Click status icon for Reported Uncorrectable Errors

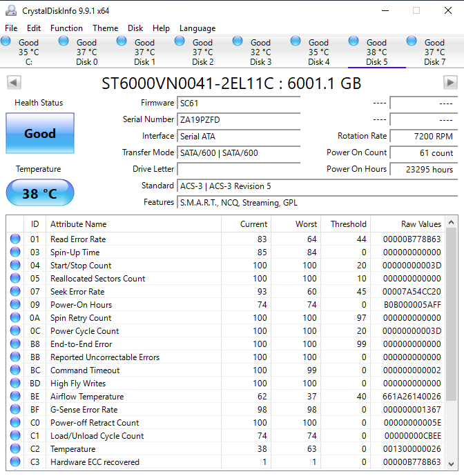[x=15, y=357]
